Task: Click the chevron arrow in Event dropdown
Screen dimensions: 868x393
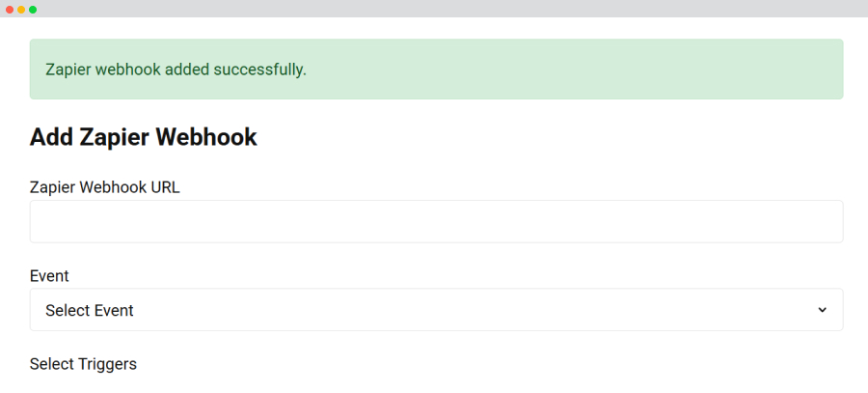Action: point(822,310)
